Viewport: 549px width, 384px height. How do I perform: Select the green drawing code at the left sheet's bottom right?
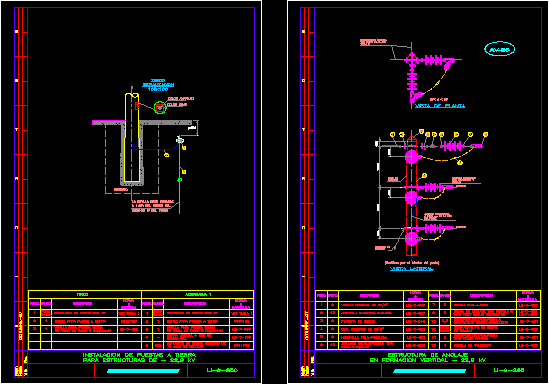coord(222,370)
